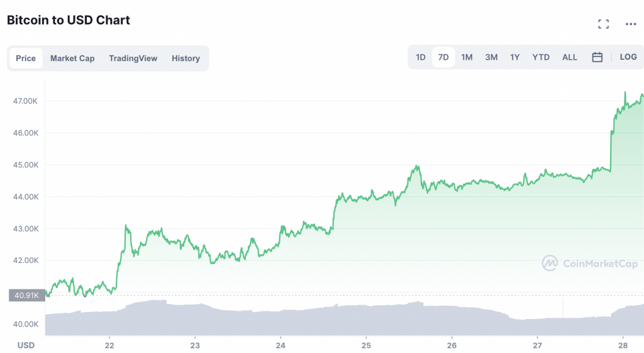Image resolution: width=644 pixels, height=353 pixels.
Task: Select the 1D time range
Action: [x=421, y=57]
